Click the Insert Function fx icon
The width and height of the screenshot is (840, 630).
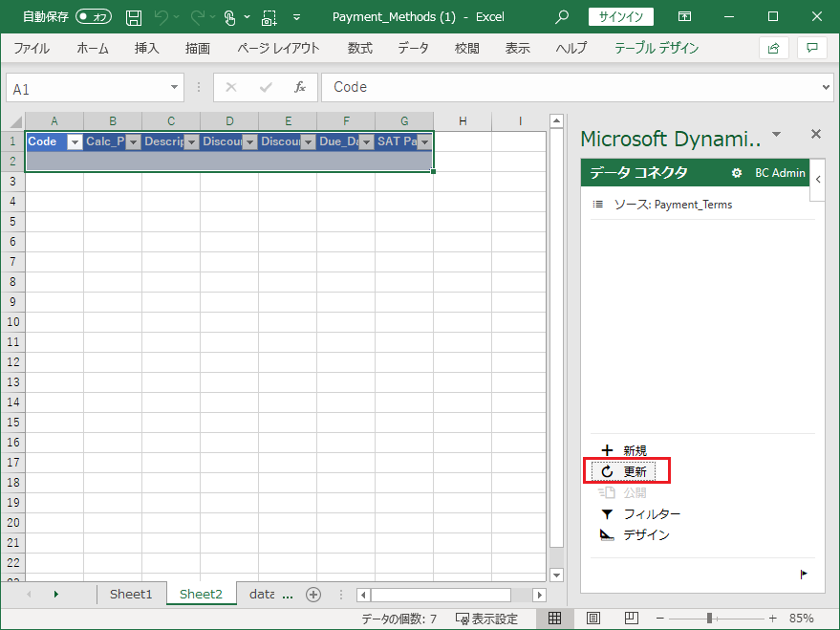(x=300, y=87)
